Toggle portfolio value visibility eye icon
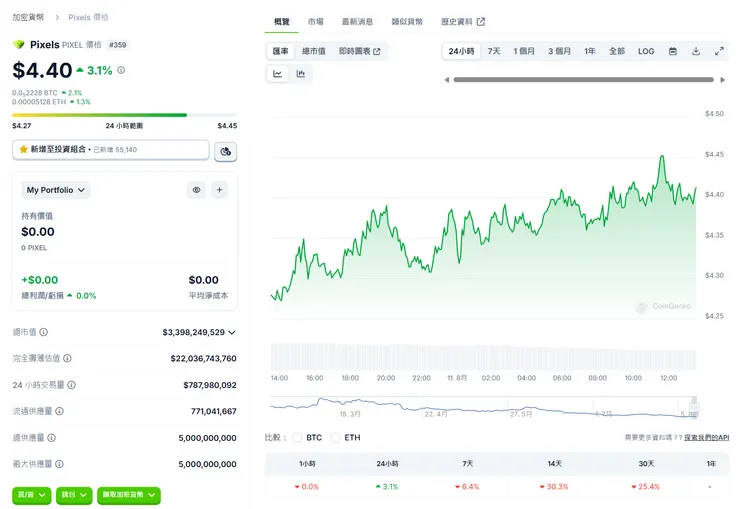The image size is (740, 509). (196, 190)
